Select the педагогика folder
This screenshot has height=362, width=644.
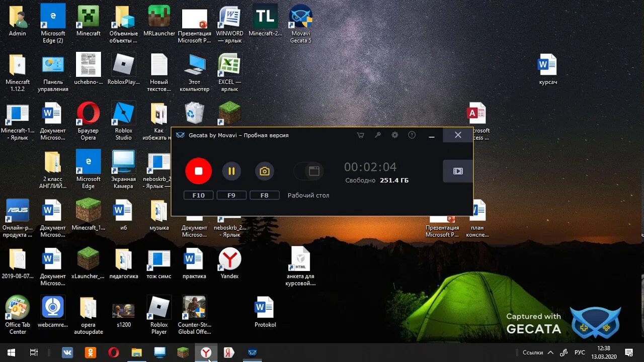pos(124,263)
